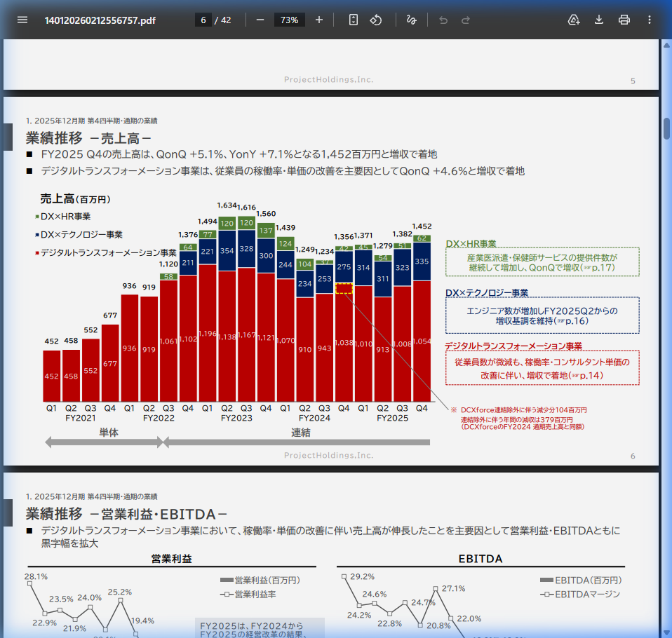
Task: Click the vertical scrollbar thumb
Action: coord(666,129)
